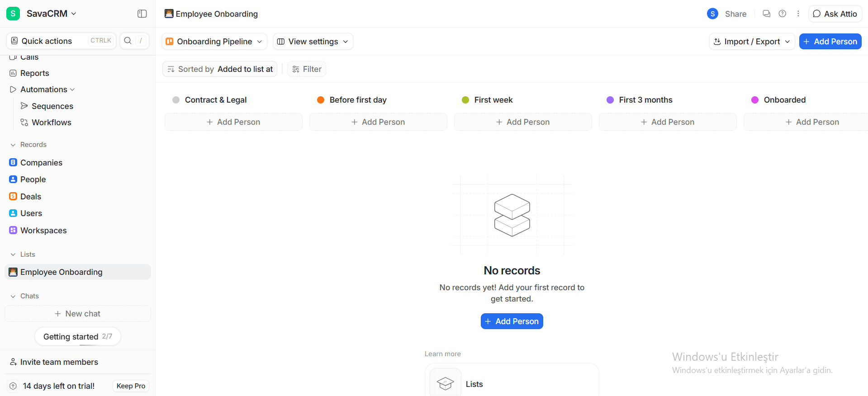This screenshot has width=868, height=396.
Task: Open the help question mark icon
Action: pyautogui.click(x=783, y=14)
